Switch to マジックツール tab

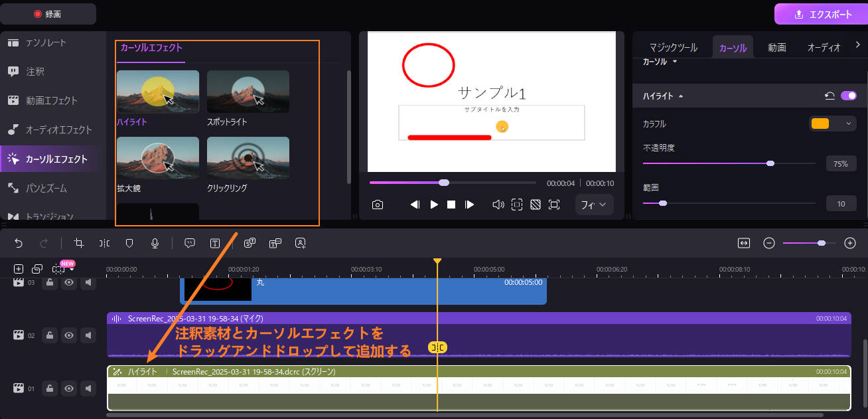tap(673, 47)
